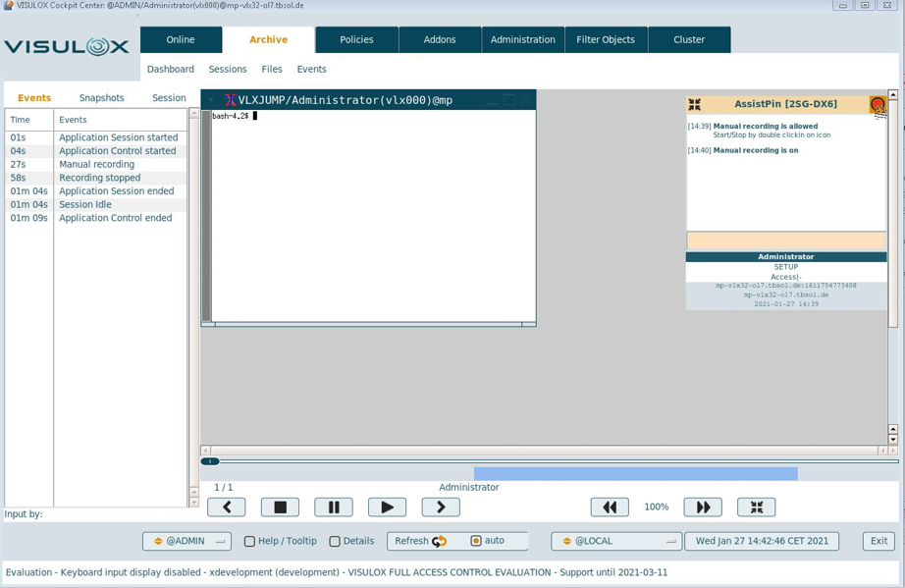
Task: Click the rewind double-arrow button
Action: (610, 507)
